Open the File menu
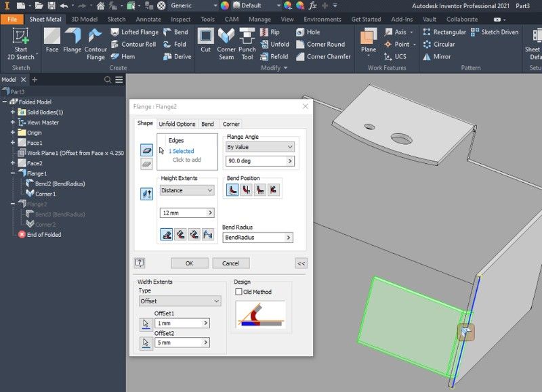Screen dimensions: 542x392 pyautogui.click(x=12, y=20)
